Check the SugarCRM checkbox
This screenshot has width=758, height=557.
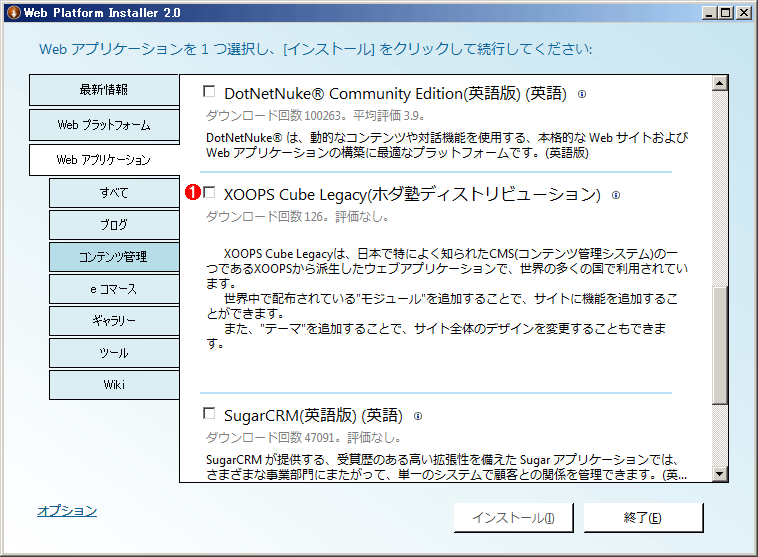coord(209,413)
